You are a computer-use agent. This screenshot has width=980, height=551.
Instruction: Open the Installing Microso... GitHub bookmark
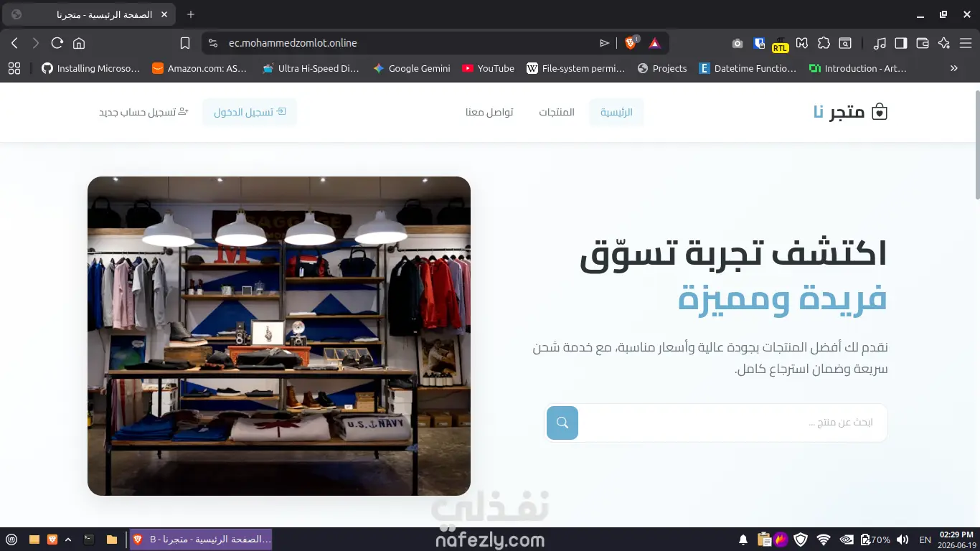[90, 68]
